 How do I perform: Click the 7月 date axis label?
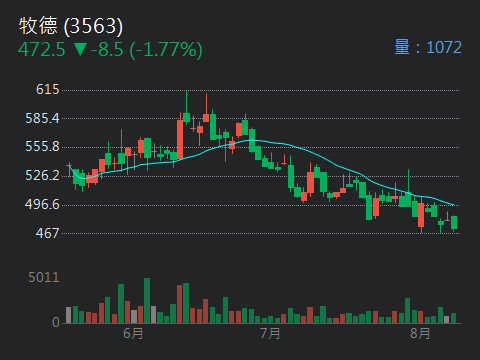coord(270,333)
